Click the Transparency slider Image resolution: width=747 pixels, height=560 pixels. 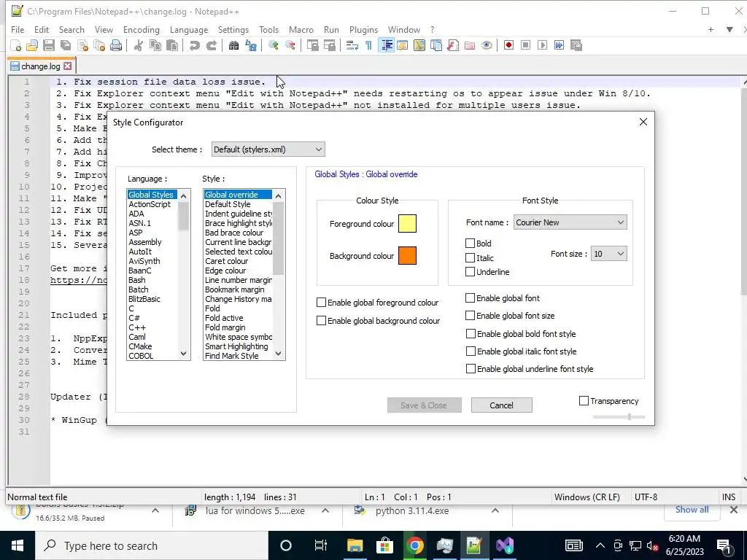(x=619, y=416)
